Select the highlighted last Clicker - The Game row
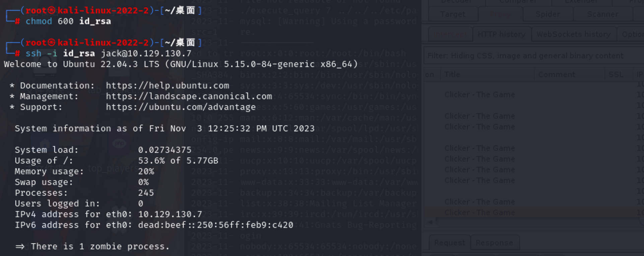 click(x=479, y=212)
